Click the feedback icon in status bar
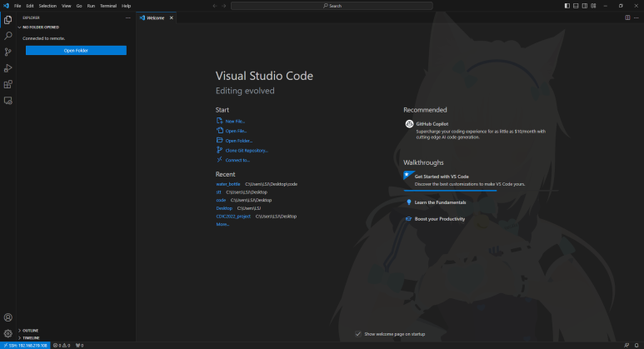Screen dimensions: 644x349 click(627, 346)
